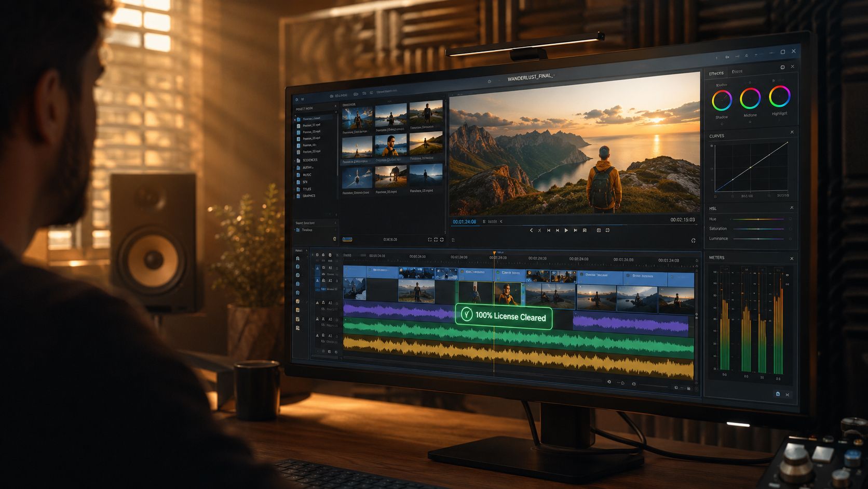
Task: Select the Shadow color wheel
Action: click(722, 100)
